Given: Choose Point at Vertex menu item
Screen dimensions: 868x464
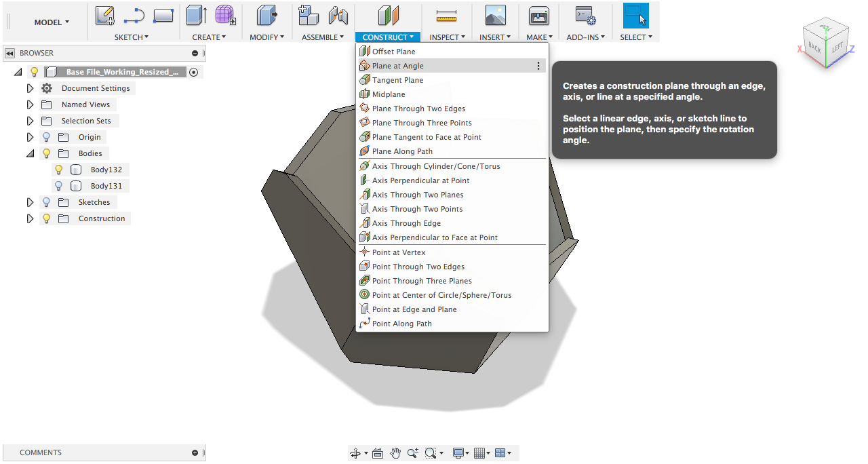Looking at the screenshot, I should click(452, 252).
